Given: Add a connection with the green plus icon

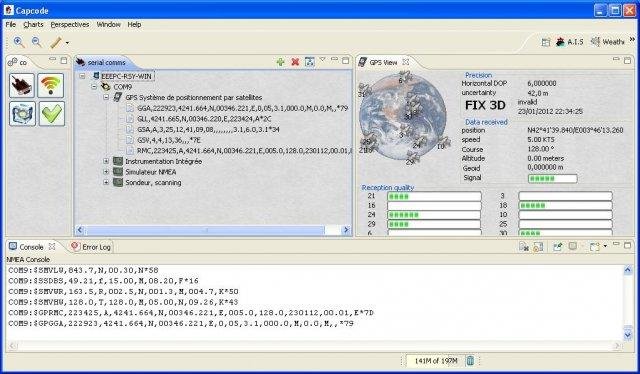Looking at the screenshot, I should click(x=280, y=62).
